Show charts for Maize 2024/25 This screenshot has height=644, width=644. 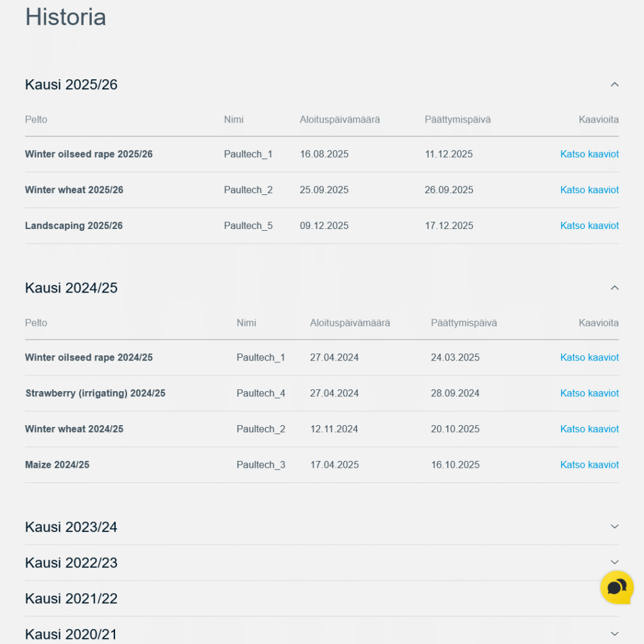click(589, 465)
